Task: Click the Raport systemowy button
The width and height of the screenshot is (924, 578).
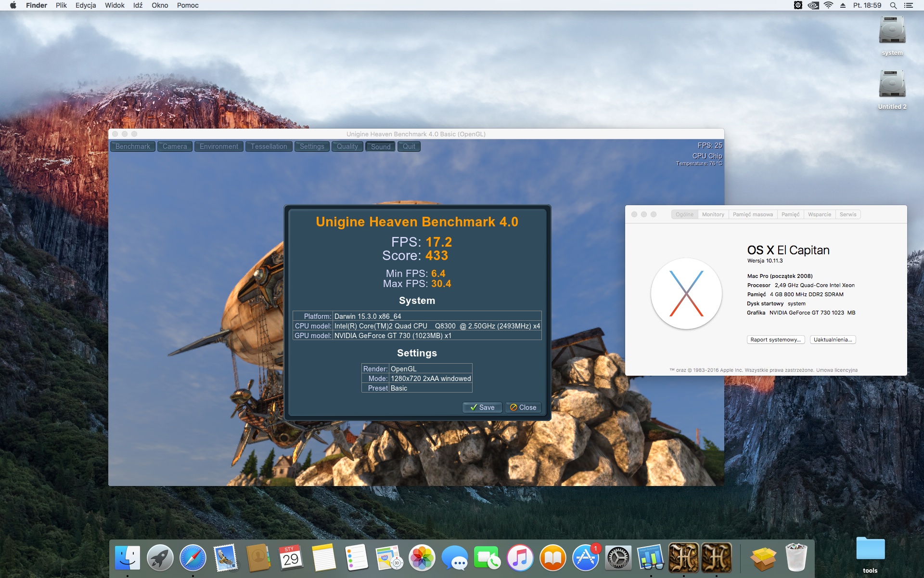Action: click(x=775, y=340)
